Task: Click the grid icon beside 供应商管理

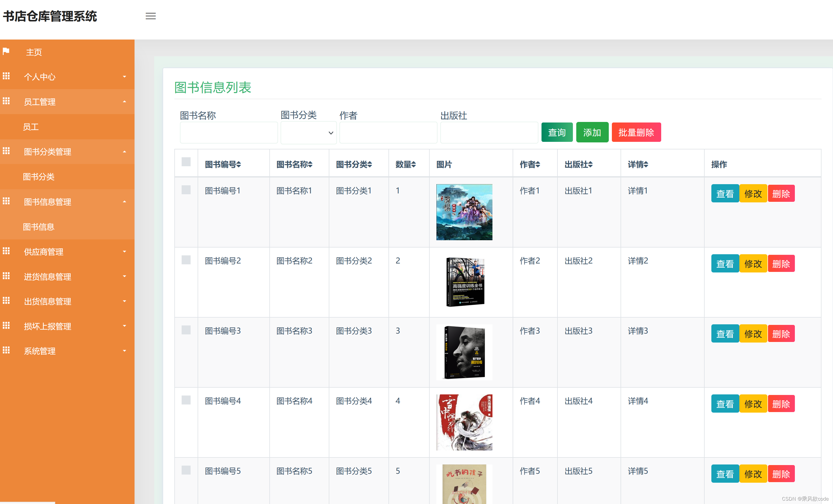Action: point(6,251)
